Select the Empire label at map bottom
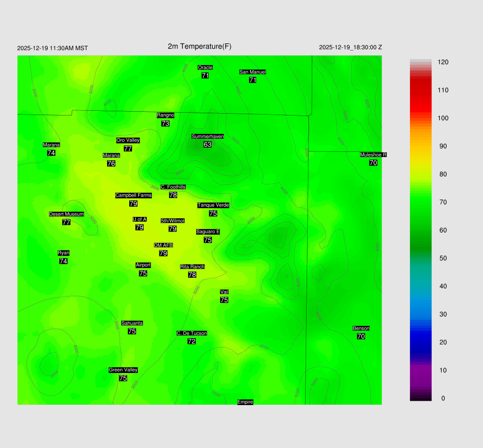Viewport: 483px width, 448px height. click(x=245, y=402)
